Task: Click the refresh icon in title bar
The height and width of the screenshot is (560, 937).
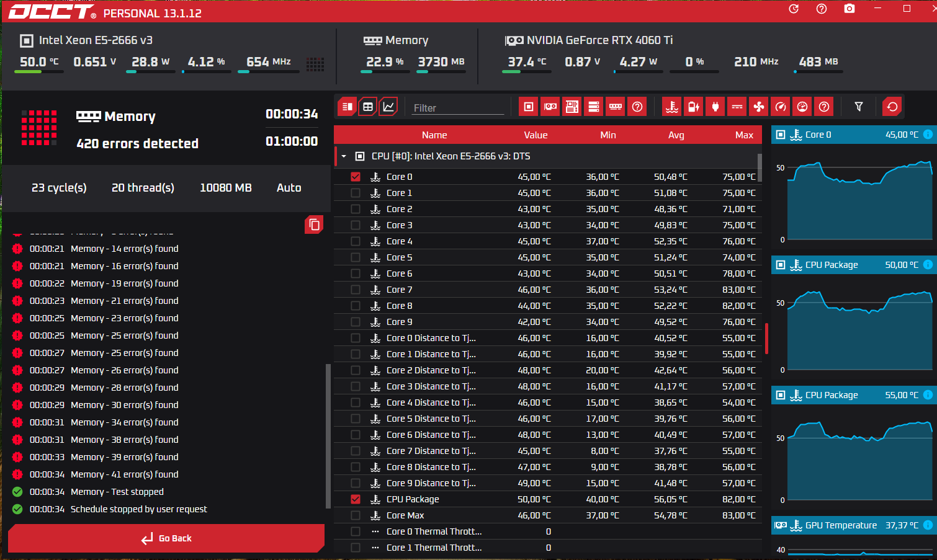Action: click(x=794, y=9)
